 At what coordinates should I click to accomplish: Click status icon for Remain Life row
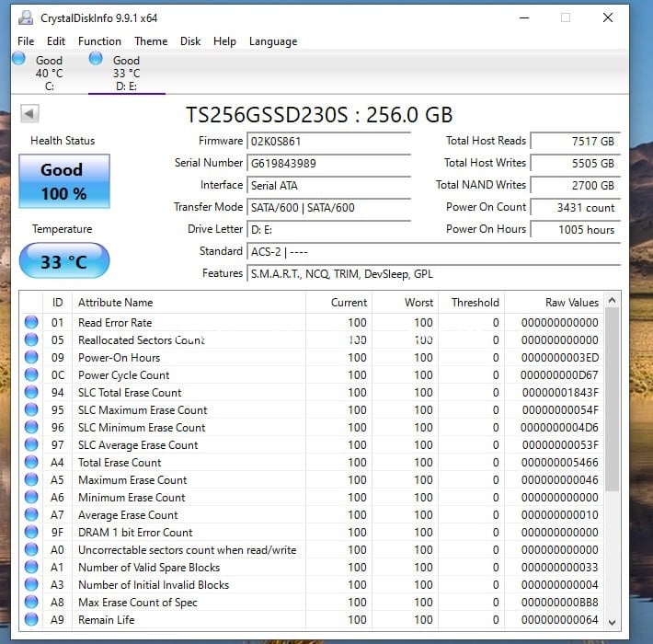pyautogui.click(x=31, y=619)
